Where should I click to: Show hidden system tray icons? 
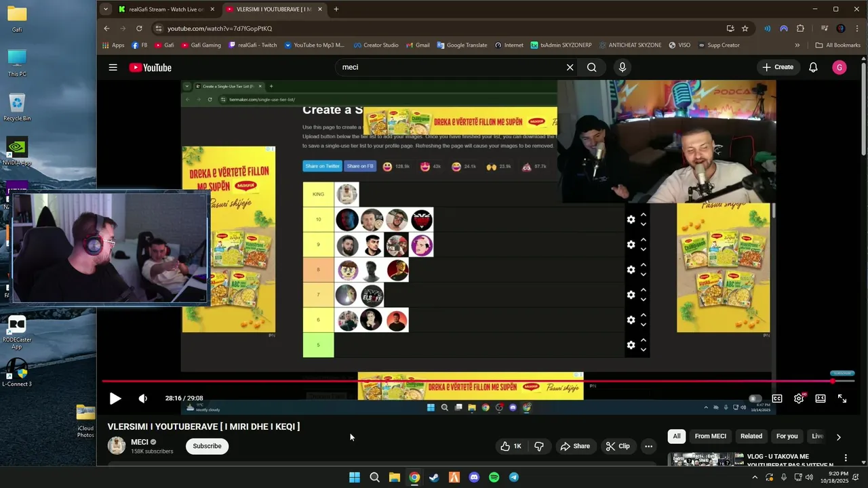tap(755, 477)
